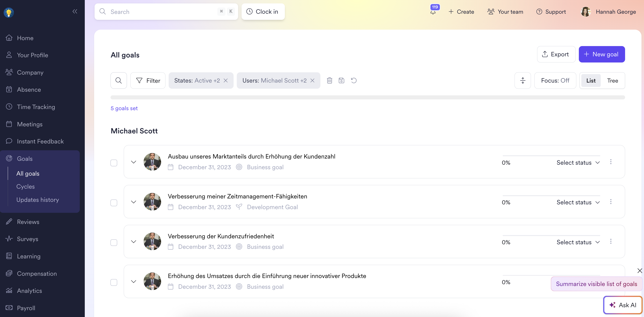Click Summarize visible list of goals
The image size is (644, 317).
pyautogui.click(x=596, y=284)
